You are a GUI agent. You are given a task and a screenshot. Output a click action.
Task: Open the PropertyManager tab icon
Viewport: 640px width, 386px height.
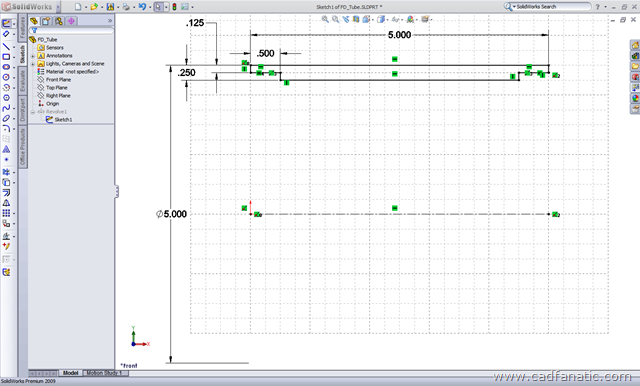[x=46, y=21]
